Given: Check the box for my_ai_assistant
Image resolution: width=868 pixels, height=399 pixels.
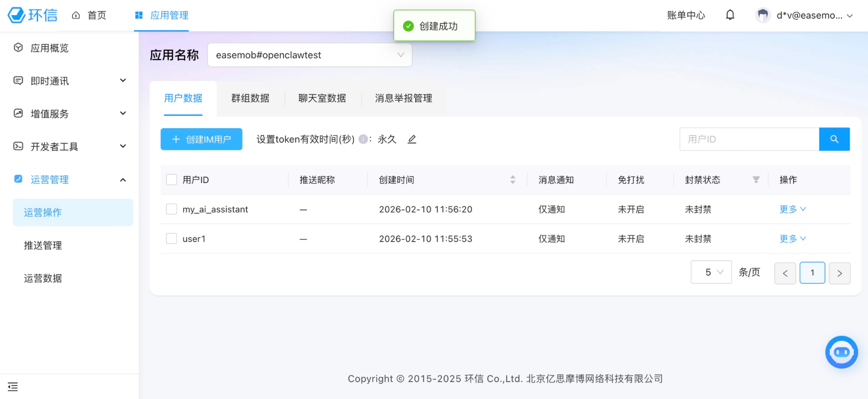Looking at the screenshot, I should tap(171, 209).
